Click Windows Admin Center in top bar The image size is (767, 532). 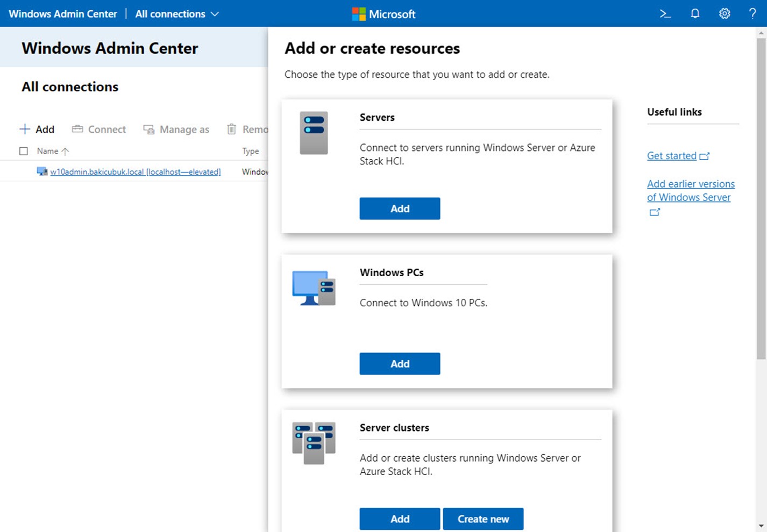point(63,14)
